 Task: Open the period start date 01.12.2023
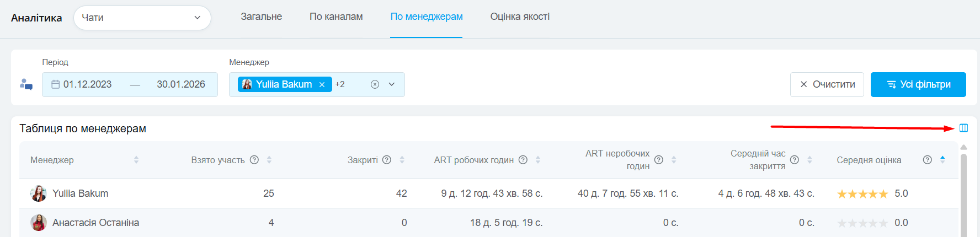pos(87,84)
